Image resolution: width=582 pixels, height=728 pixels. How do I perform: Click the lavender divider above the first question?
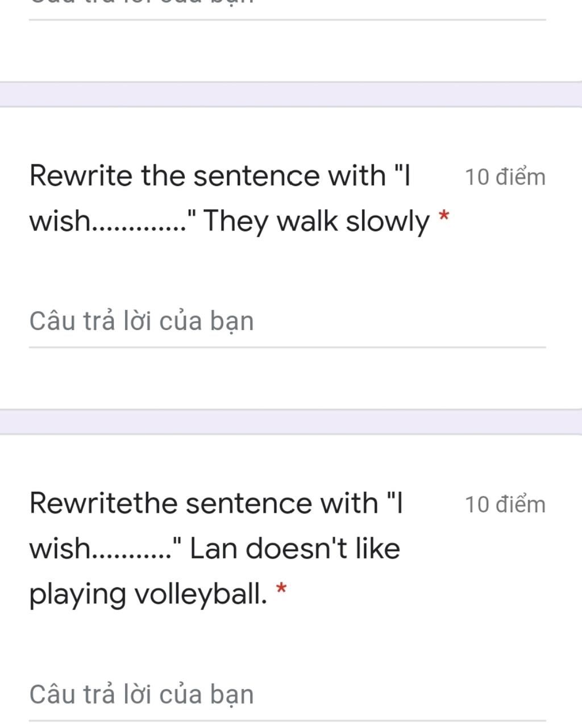coord(291,94)
